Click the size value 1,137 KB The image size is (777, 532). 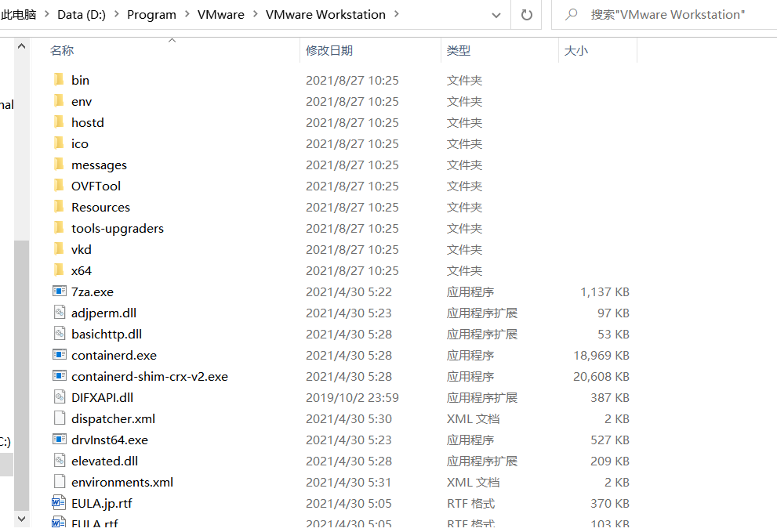pos(605,291)
